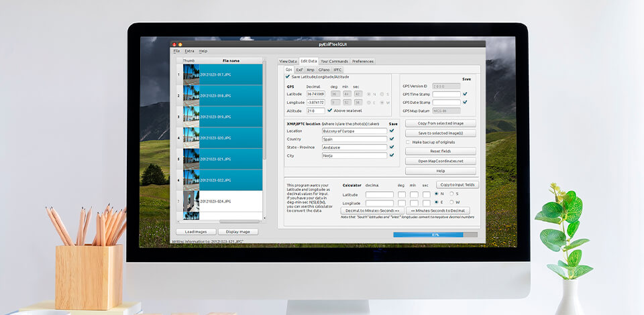
Task: Toggle the Location save checkbox
Action: (392, 131)
